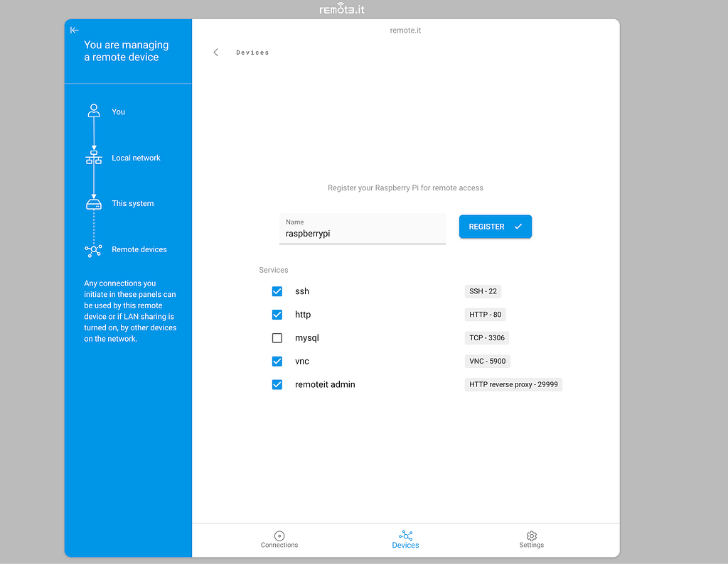The width and height of the screenshot is (728, 564).
Task: Click the This system device icon
Action: 94,204
